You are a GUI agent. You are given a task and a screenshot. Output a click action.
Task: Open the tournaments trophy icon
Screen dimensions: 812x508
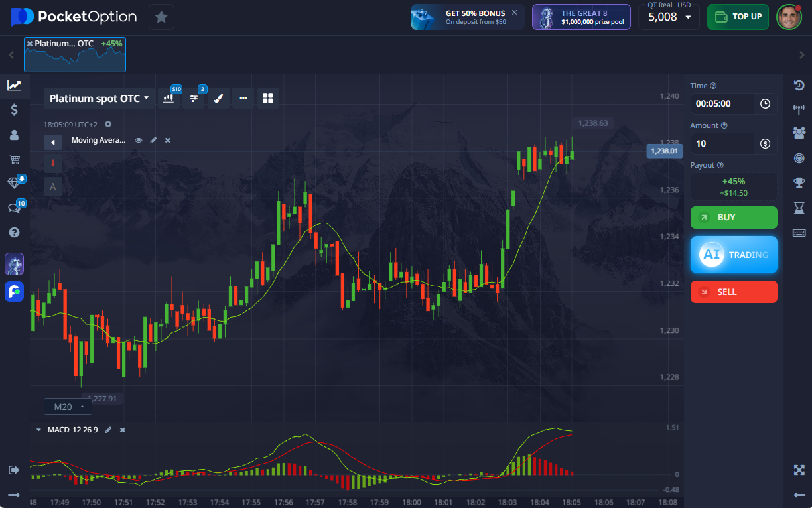(x=799, y=183)
